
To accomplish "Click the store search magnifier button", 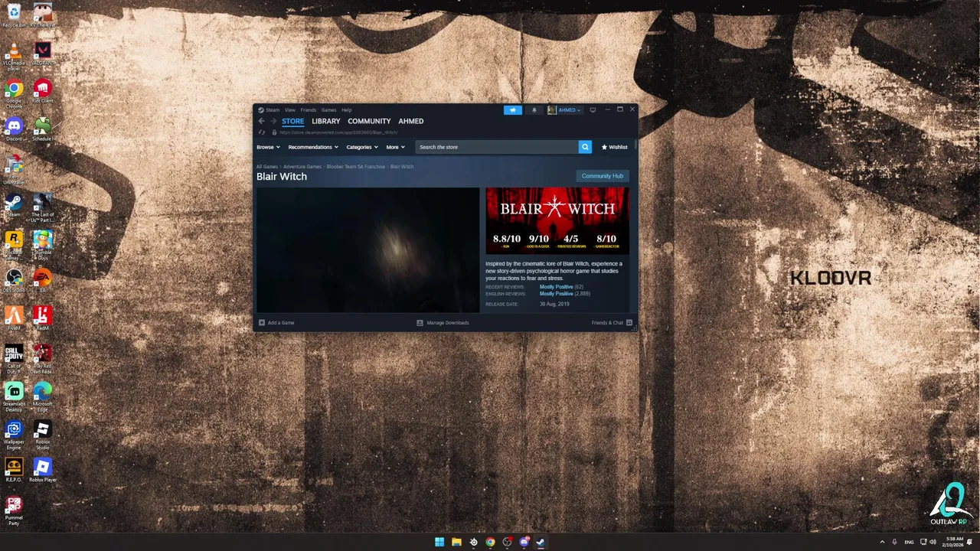I will click(x=585, y=147).
